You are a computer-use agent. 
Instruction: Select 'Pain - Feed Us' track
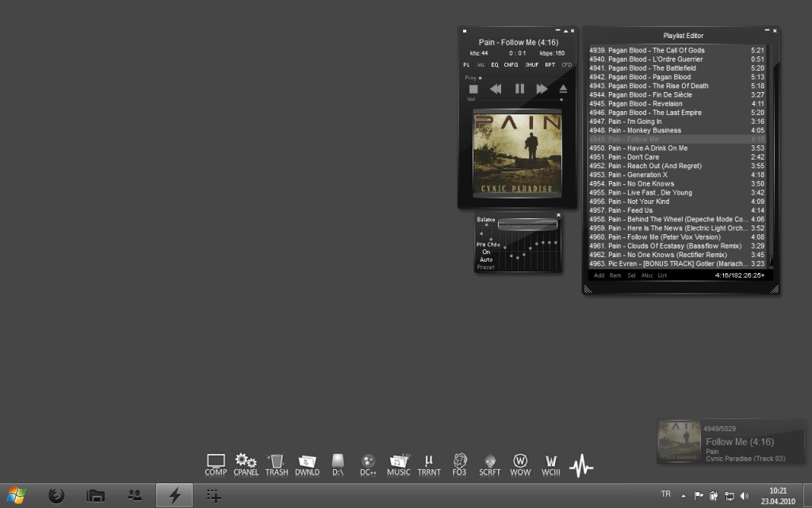677,210
